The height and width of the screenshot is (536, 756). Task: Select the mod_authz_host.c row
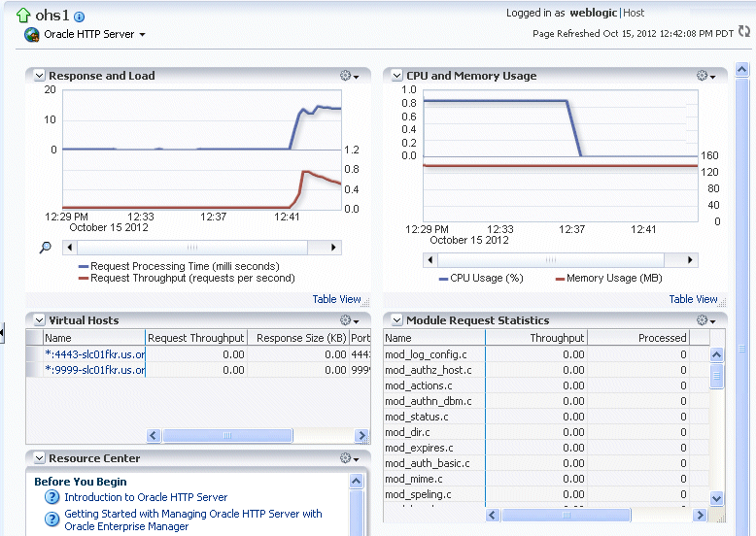[546, 370]
